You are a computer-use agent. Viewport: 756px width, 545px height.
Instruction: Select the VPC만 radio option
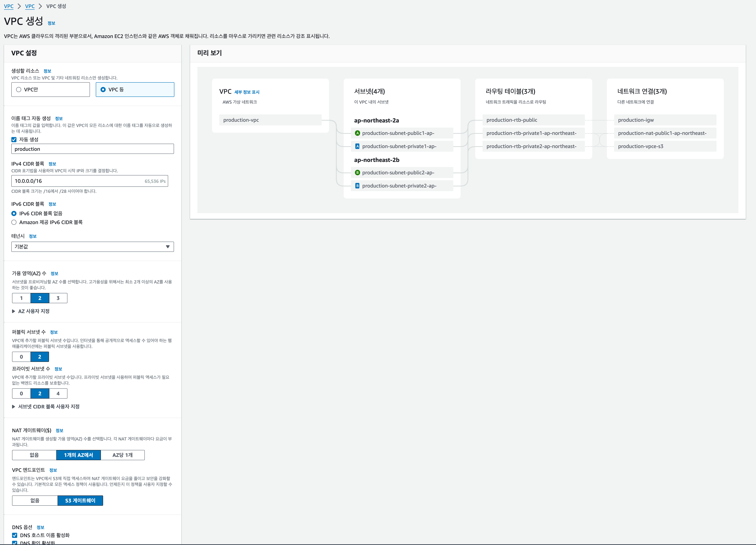19,90
